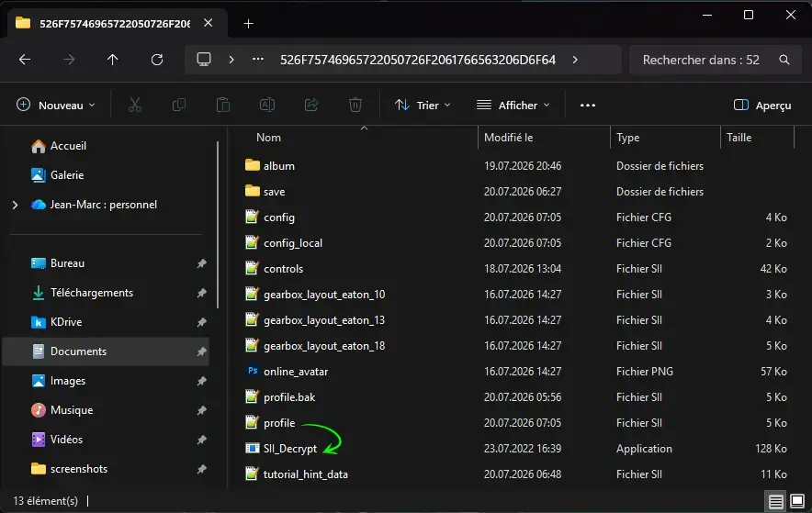Toggle the Aperçu preview pane
Screen dimensions: 812x513
click(x=762, y=105)
